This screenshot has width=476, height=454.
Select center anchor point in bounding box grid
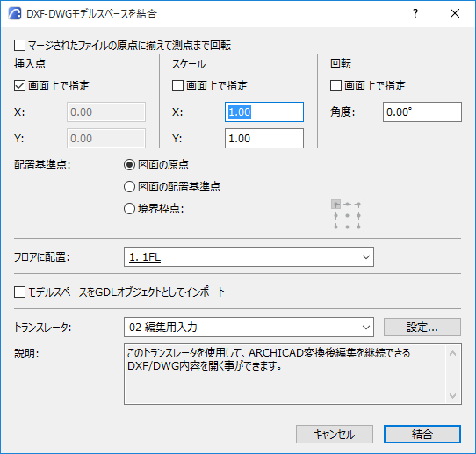(x=347, y=215)
